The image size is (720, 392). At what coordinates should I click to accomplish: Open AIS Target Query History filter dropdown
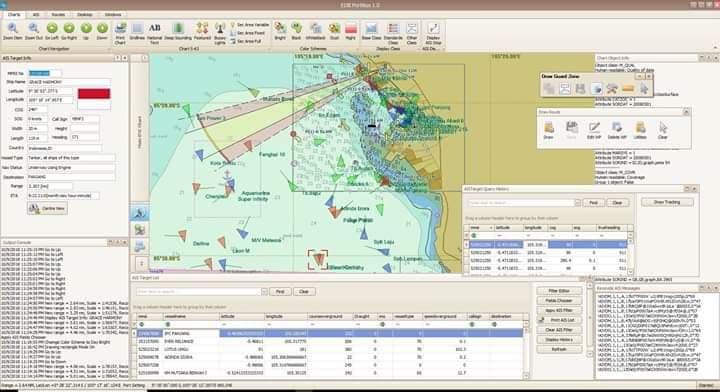pos(578,202)
